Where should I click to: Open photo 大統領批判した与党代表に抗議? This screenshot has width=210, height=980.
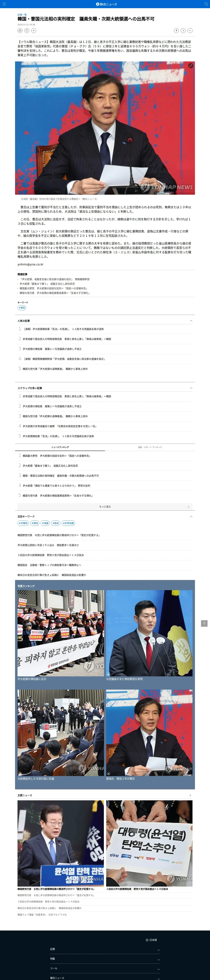click(x=61, y=733)
